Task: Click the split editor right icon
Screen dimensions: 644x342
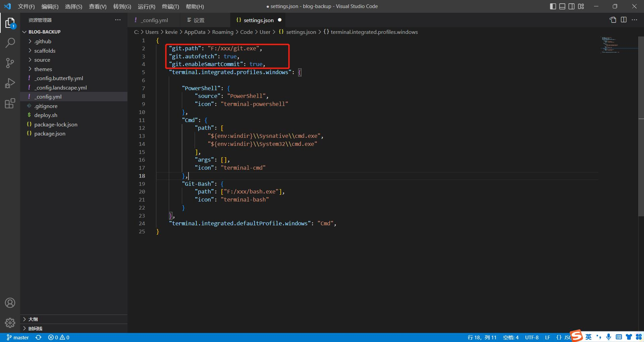Action: 624,20
